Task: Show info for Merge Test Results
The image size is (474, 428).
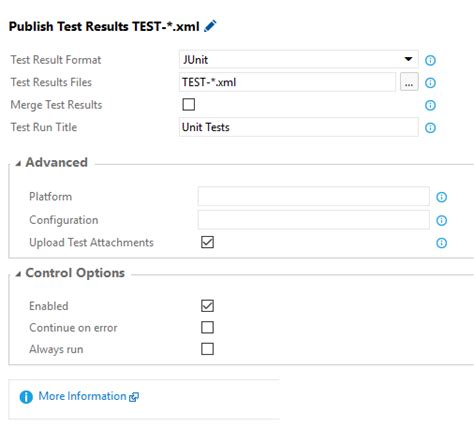Action: pyautogui.click(x=430, y=105)
